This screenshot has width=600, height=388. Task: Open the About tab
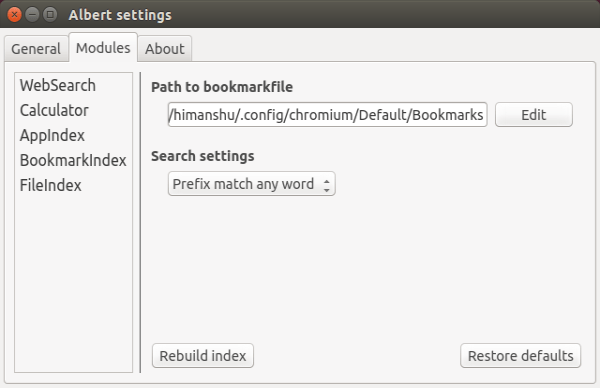coord(165,49)
